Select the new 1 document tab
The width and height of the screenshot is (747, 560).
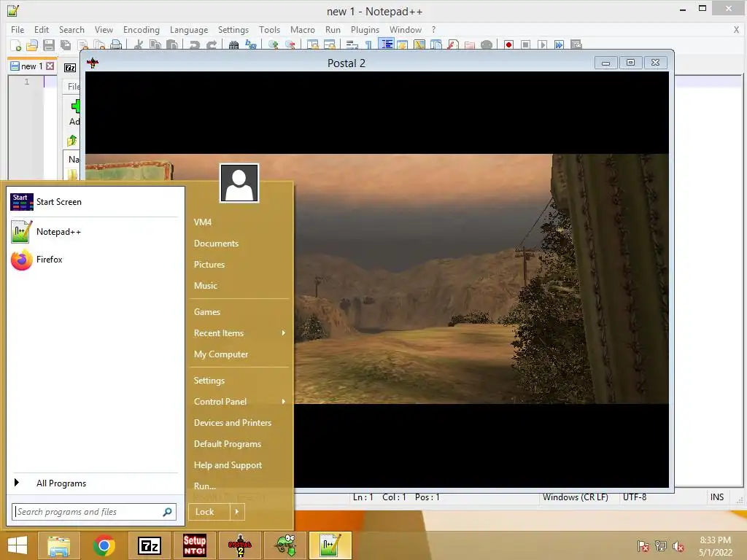pyautogui.click(x=32, y=66)
